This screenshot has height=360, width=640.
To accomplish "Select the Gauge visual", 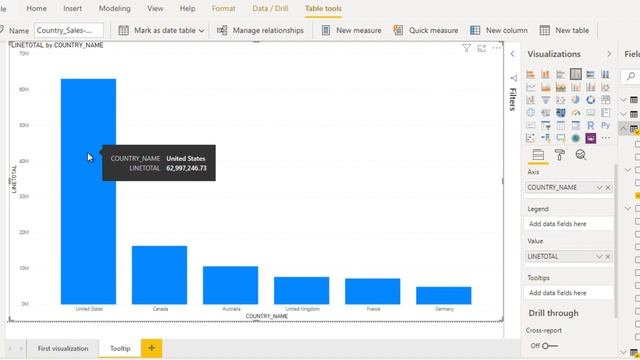I will tap(576, 113).
